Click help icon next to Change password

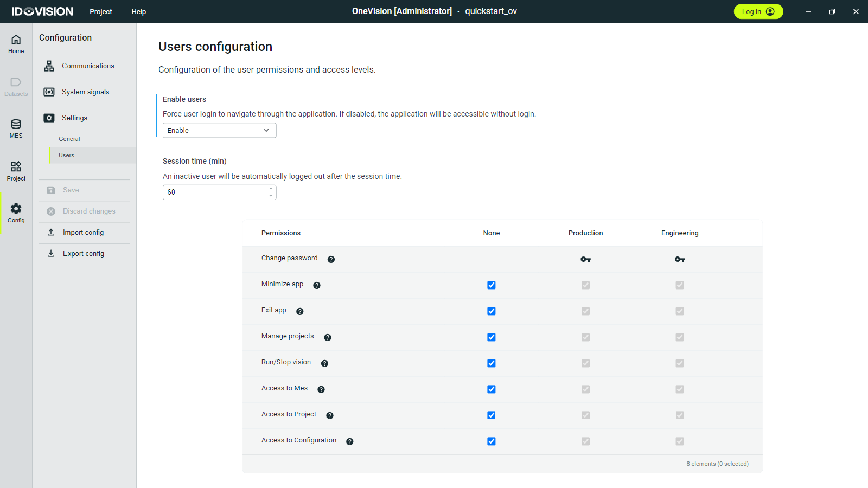tap(331, 259)
